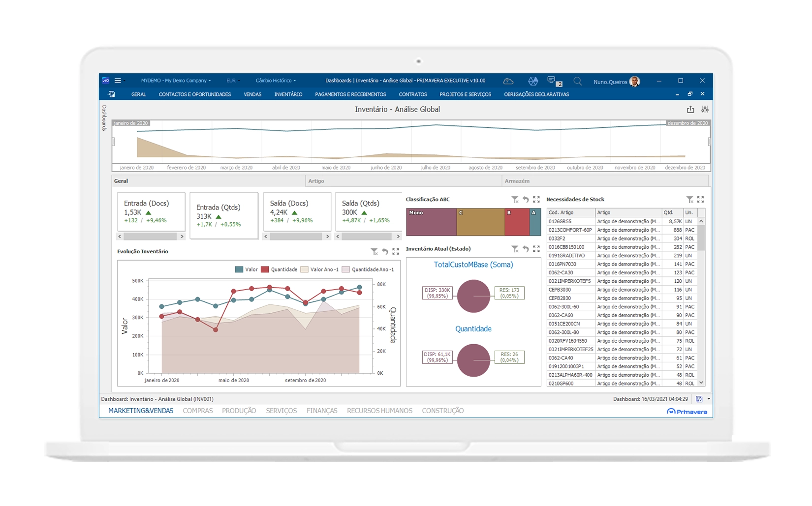Viewport: 812px width, 506px height.
Task: Toggle Valor series in chart legend
Action: tap(247, 269)
